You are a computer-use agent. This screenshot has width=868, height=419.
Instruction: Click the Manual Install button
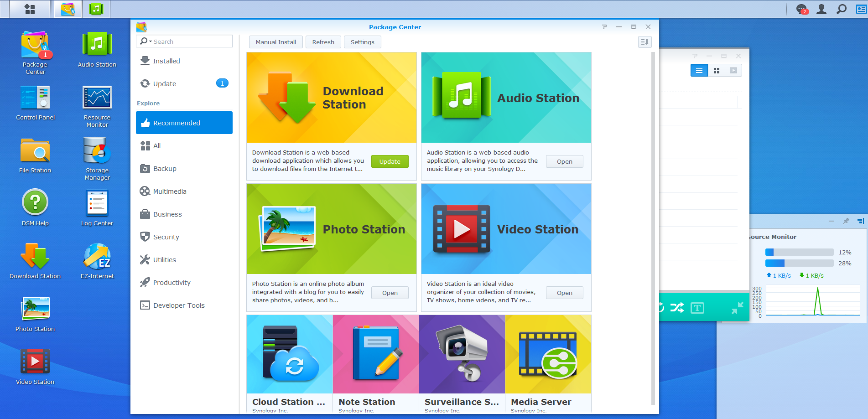click(275, 42)
